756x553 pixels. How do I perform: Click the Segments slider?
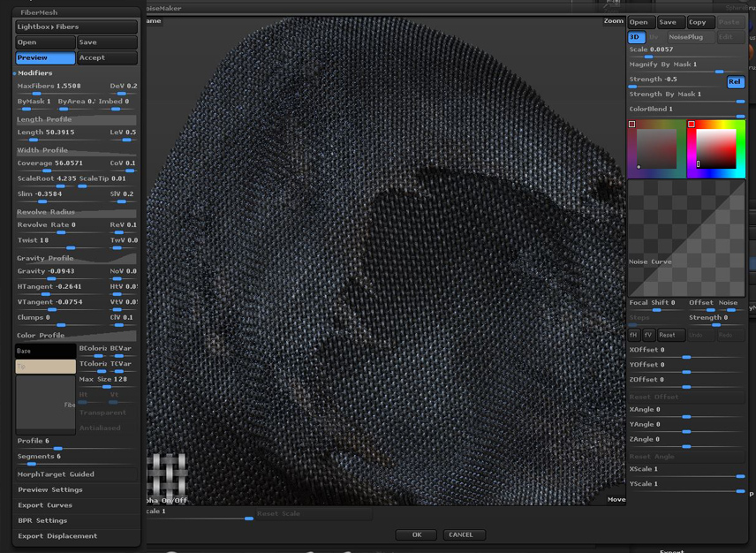point(76,459)
